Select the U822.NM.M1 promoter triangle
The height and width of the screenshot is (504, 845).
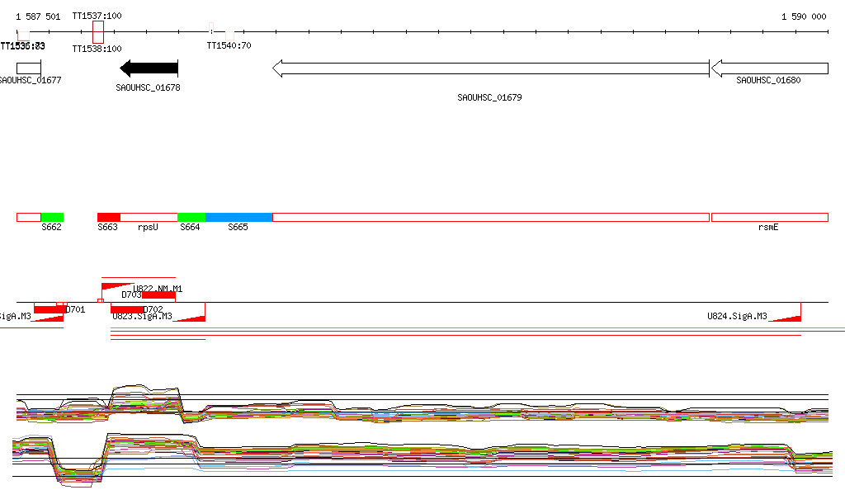click(112, 285)
